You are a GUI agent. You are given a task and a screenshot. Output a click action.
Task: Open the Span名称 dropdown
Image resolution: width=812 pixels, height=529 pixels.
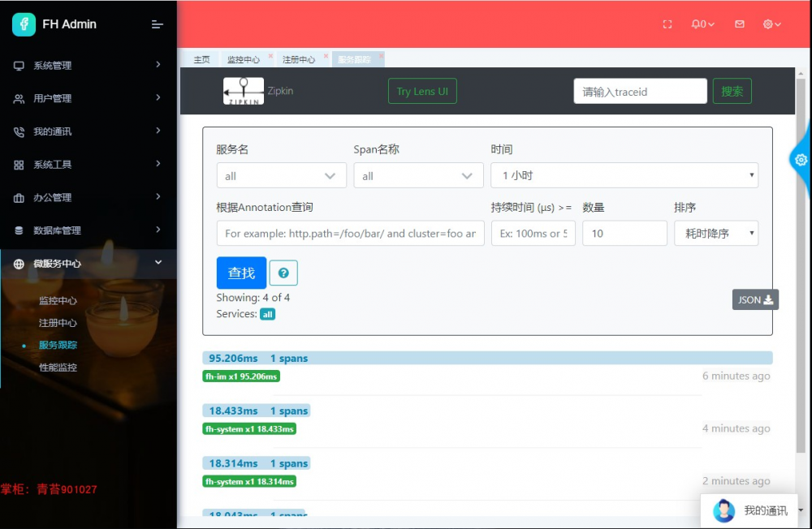pos(417,175)
